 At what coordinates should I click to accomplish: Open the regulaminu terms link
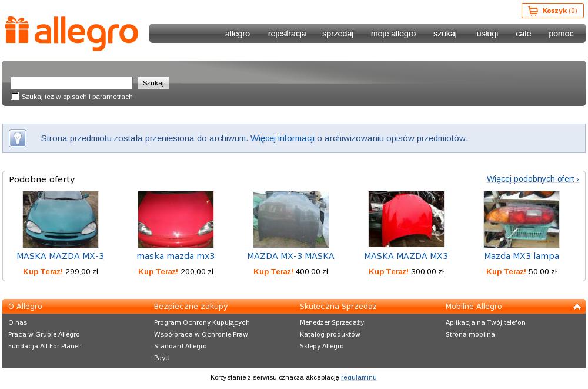click(359, 377)
